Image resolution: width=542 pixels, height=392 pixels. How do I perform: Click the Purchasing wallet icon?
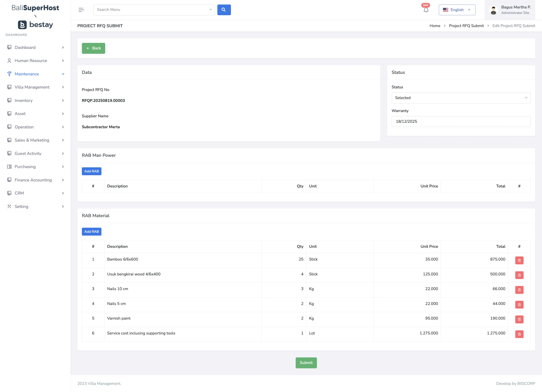point(9,167)
